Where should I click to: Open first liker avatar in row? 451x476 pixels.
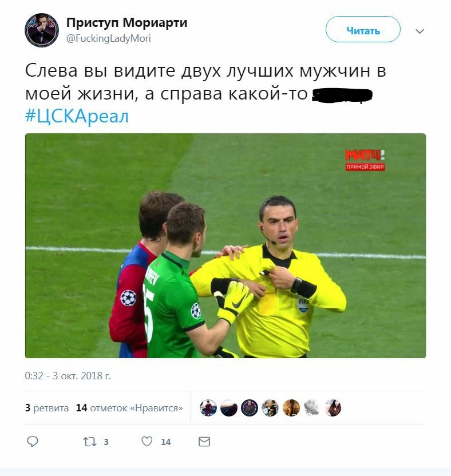pyautogui.click(x=208, y=408)
